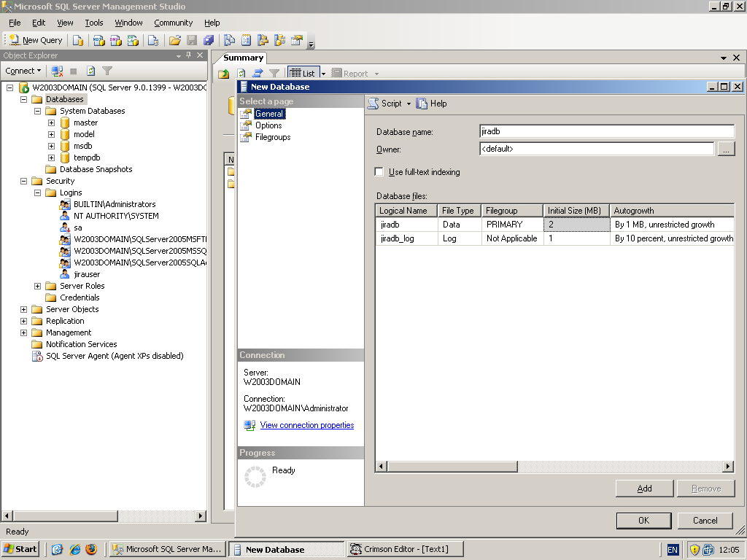Open toolbar options overflow arrow
This screenshot has width=747, height=560.
(x=311, y=44)
